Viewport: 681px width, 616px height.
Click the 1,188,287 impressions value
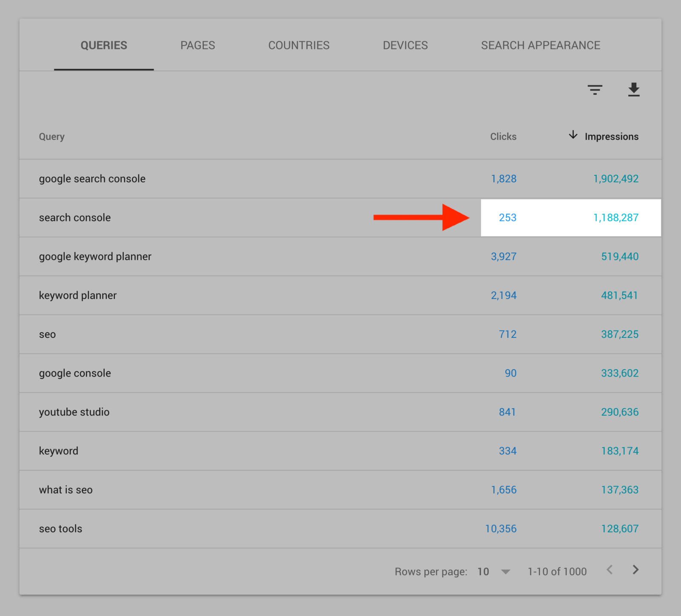click(616, 217)
